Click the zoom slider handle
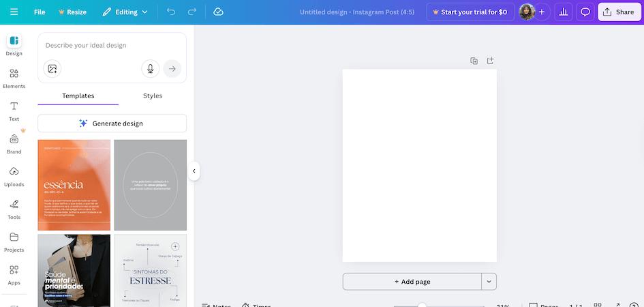The width and height of the screenshot is (644, 307). [422, 306]
